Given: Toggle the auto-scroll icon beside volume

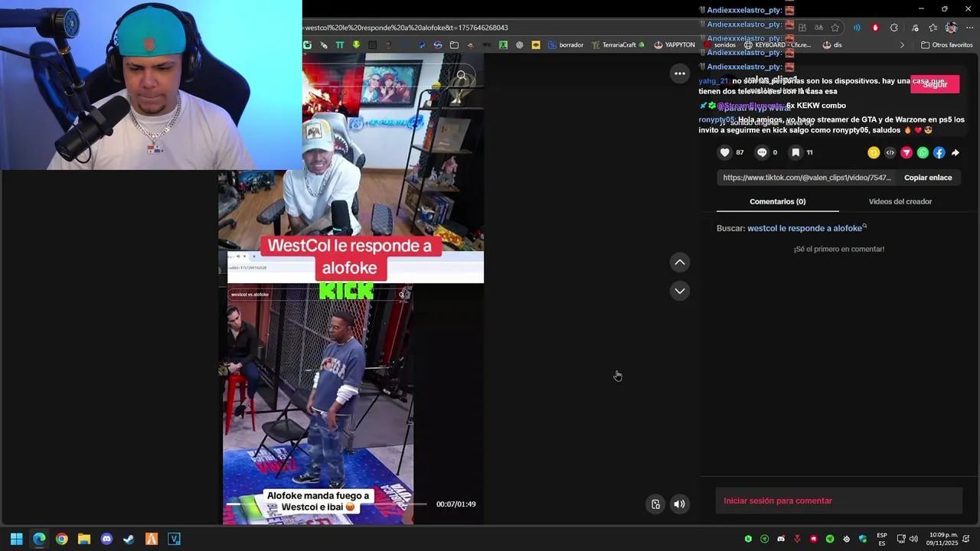Looking at the screenshot, I should 655,504.
